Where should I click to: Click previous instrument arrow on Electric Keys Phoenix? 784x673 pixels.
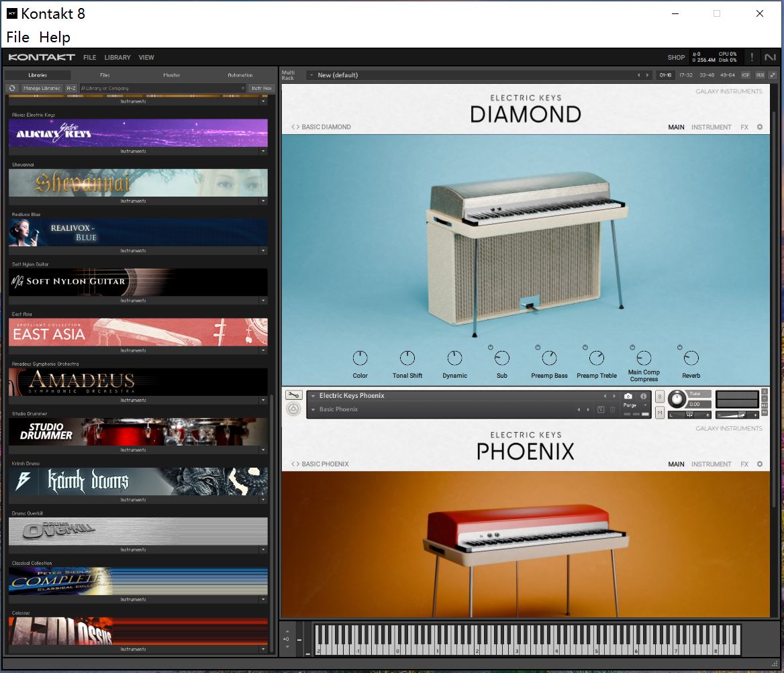(x=605, y=396)
